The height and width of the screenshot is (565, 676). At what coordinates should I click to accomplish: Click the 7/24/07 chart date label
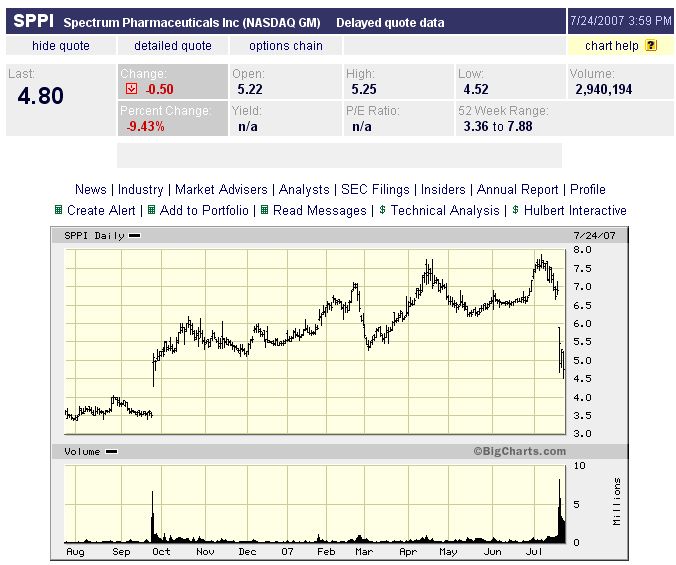point(595,236)
